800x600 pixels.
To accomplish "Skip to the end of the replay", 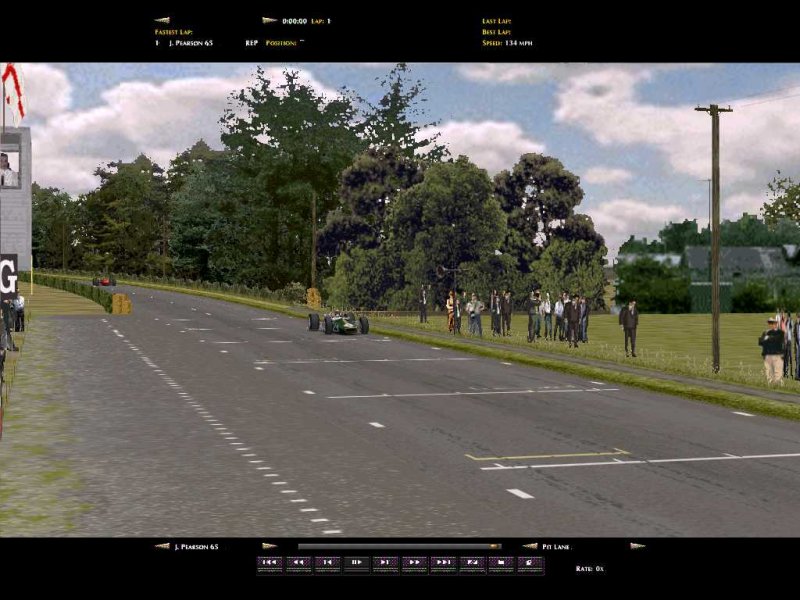I will tap(443, 563).
